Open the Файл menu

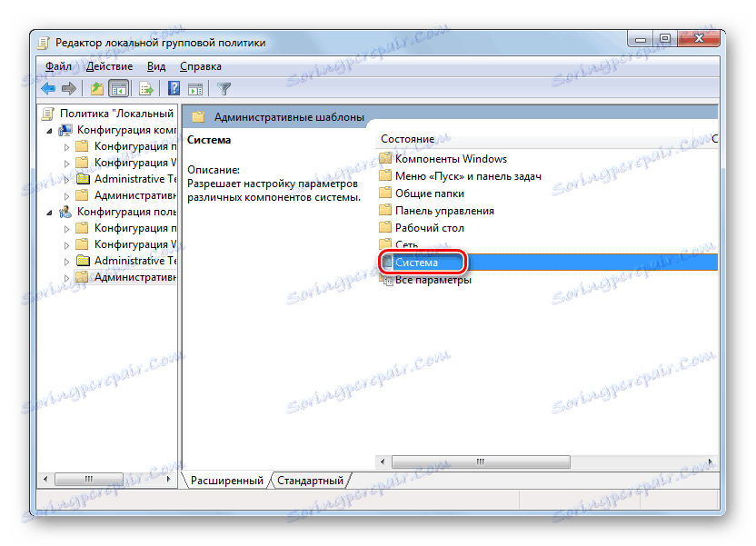(58, 66)
